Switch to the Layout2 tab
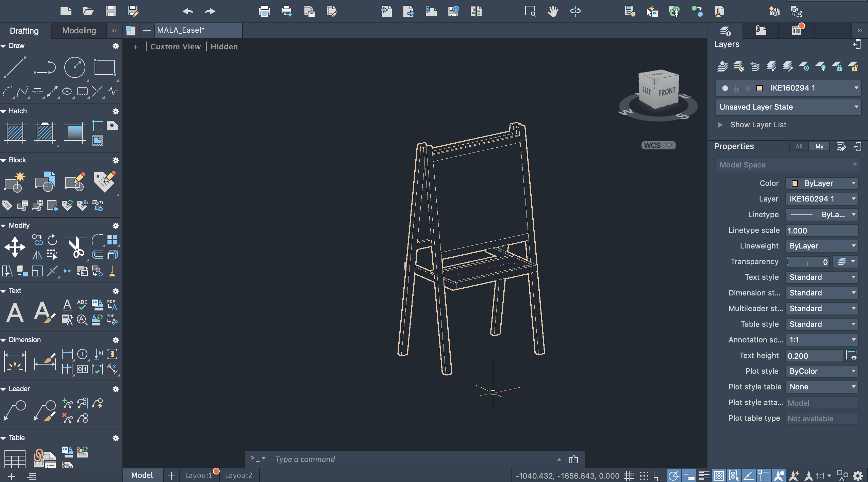Image resolution: width=868 pixels, height=482 pixels. [238, 475]
